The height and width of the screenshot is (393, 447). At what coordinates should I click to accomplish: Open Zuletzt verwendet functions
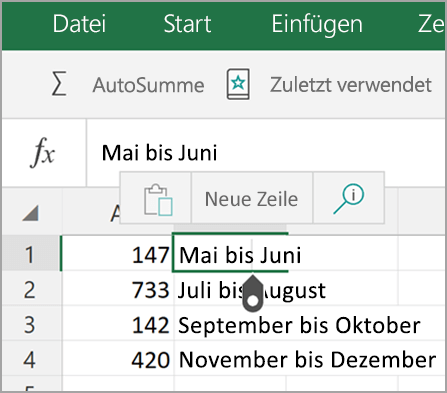click(351, 85)
